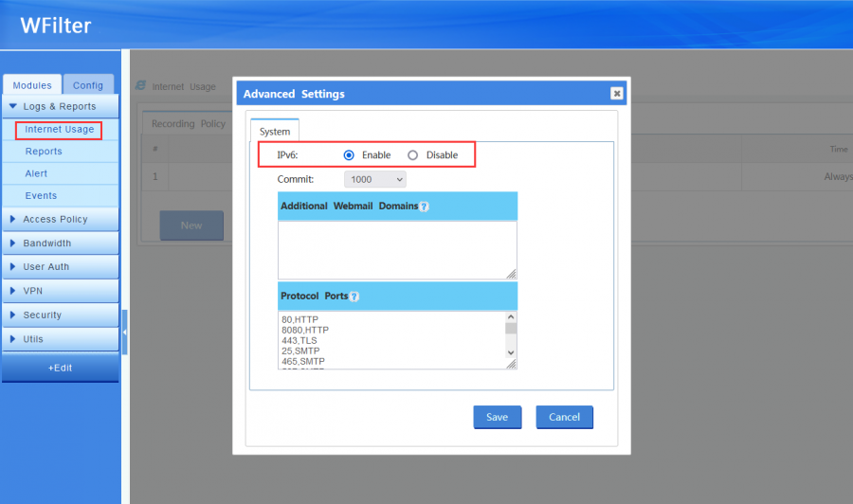Click the help icon beside Additional Webmail Domains
Viewport: 853px width, 504px height.
425,207
